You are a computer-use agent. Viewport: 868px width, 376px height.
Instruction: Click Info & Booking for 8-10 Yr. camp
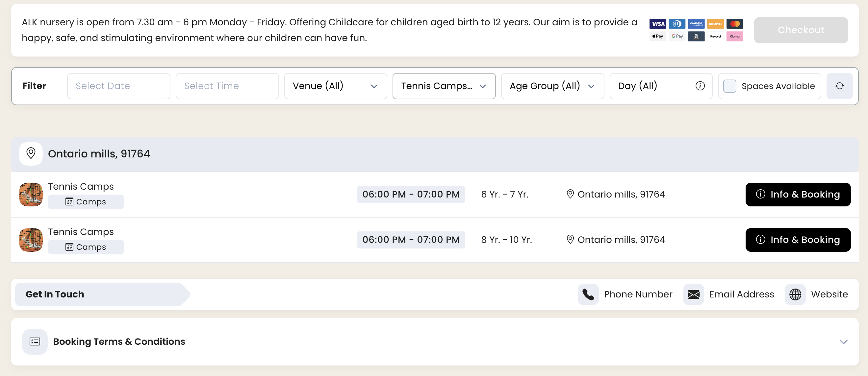coord(798,240)
